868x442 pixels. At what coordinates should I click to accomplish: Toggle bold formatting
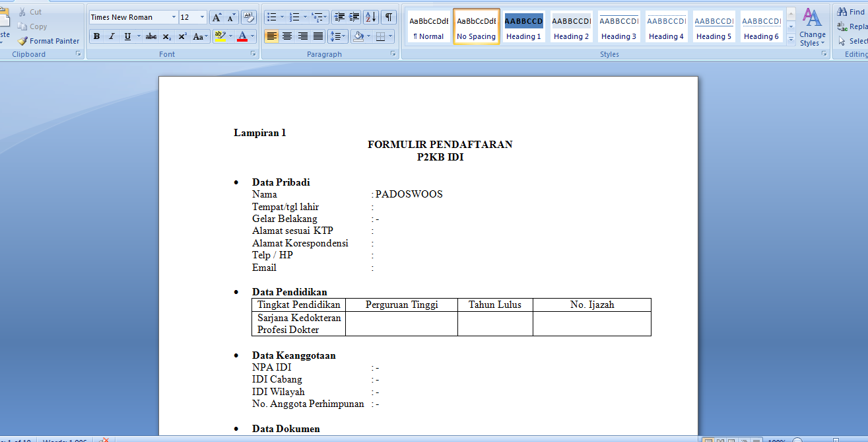pyautogui.click(x=96, y=36)
